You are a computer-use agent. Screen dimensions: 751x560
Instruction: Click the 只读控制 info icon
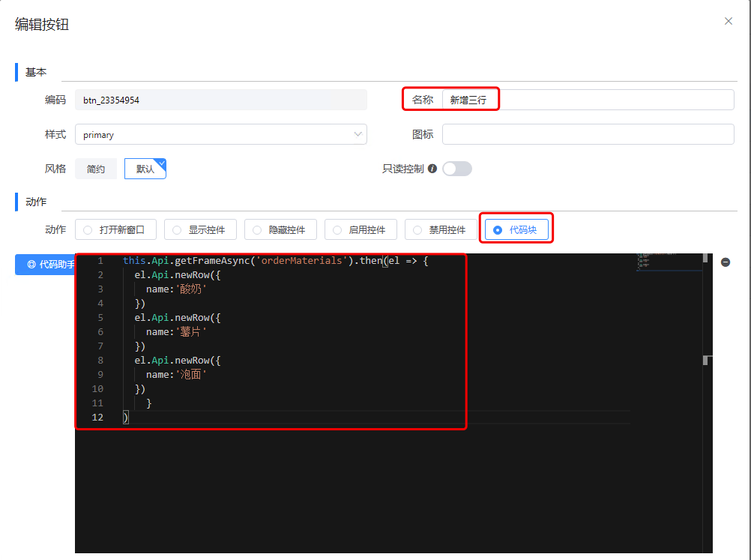[432, 169]
